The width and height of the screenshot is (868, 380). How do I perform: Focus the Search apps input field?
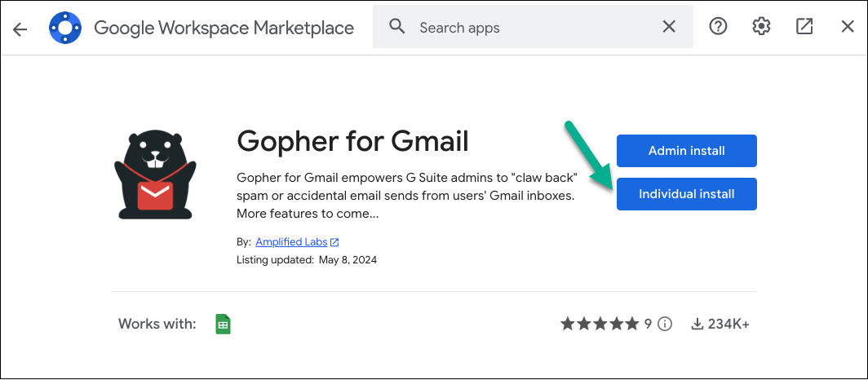(x=533, y=27)
